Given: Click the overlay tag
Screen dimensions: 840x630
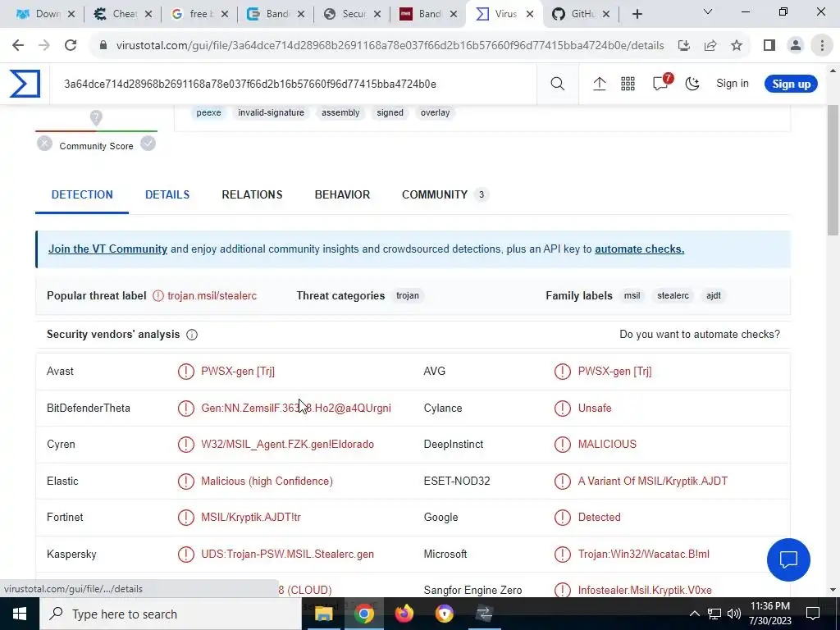Looking at the screenshot, I should point(435,112).
